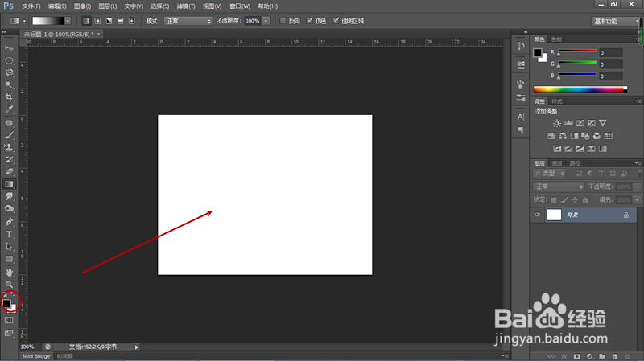Viewport: 644px width, 361px height.
Task: Open the status bar info arrow
Action: tap(137, 347)
